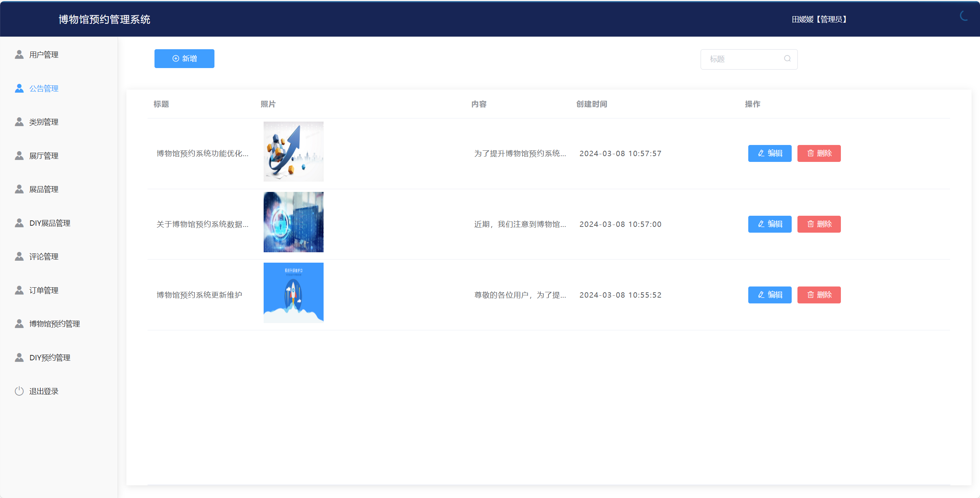Go to 展品管理 menu item
The image size is (980, 498).
(44, 189)
